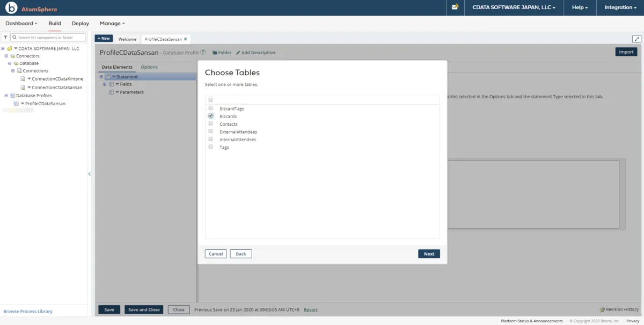Click the Next button in dialog
644x325 pixels.
[429, 254]
